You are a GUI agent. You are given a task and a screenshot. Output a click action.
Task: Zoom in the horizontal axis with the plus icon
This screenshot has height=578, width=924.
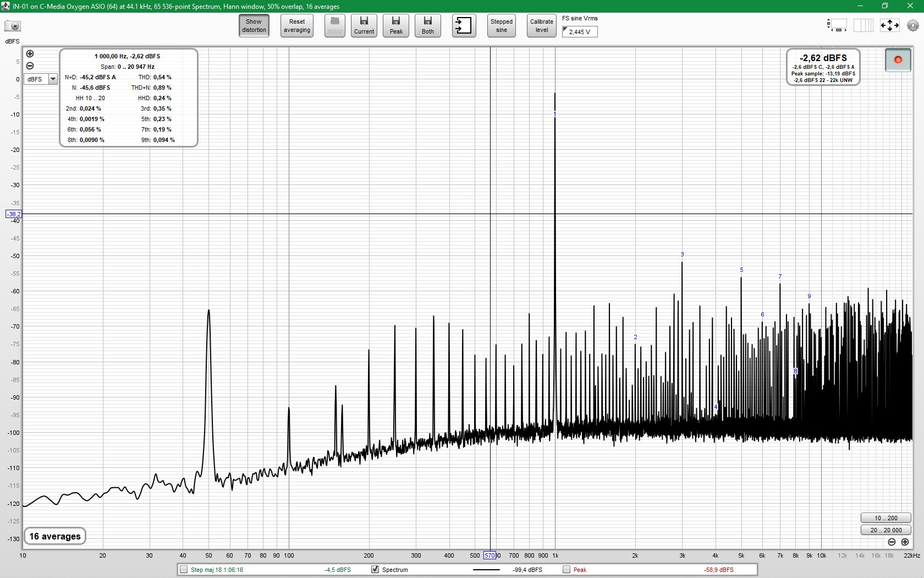tap(905, 542)
